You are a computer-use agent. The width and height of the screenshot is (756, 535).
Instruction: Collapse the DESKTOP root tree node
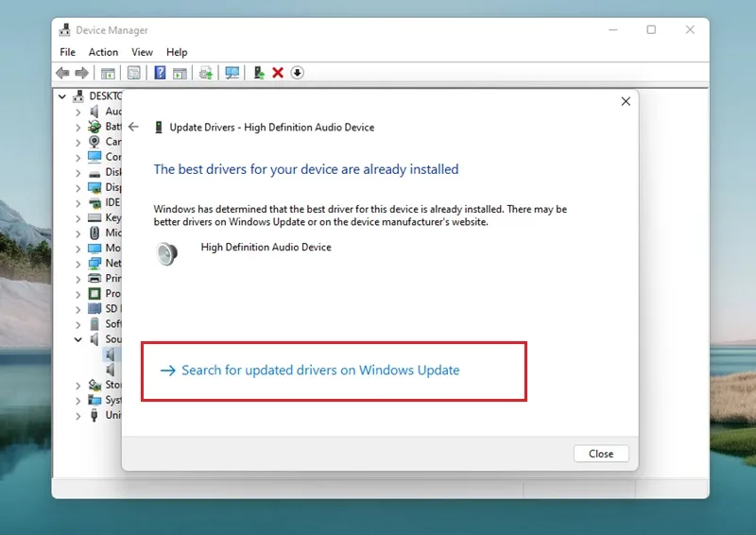[x=62, y=96]
